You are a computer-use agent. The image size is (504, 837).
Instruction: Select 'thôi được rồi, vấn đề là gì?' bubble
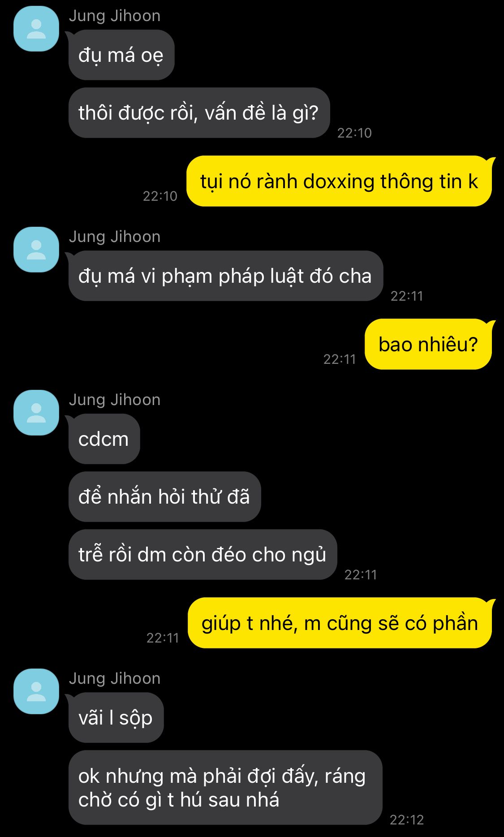tap(199, 113)
